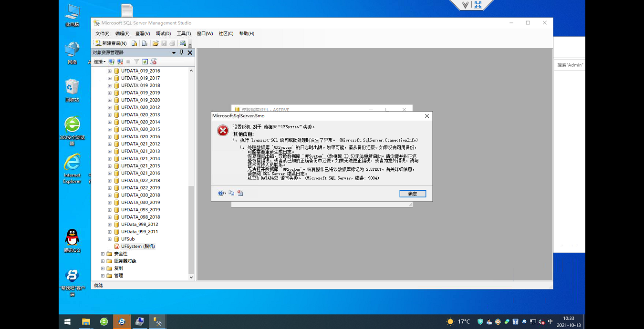Click the 搜索"Admin" search field

[x=570, y=65]
